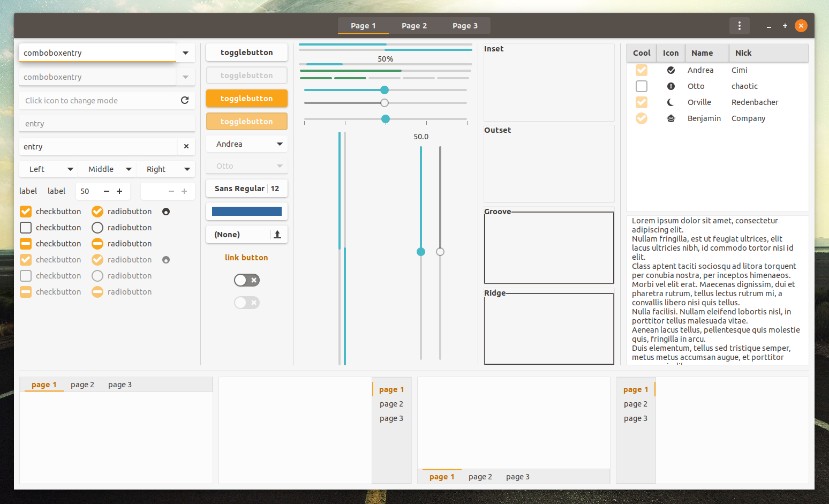Select page 3 in the bottom-left notebook
Image resolution: width=829 pixels, height=504 pixels.
(119, 384)
